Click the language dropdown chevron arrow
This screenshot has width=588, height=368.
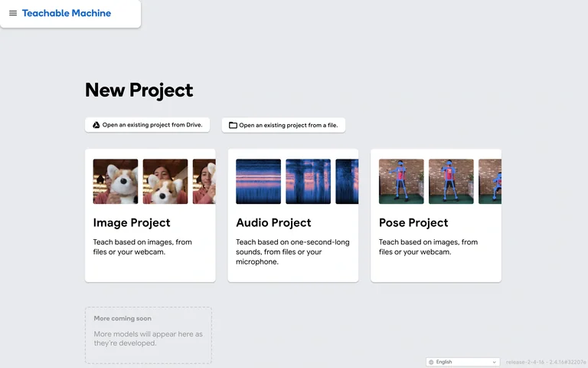494,363
